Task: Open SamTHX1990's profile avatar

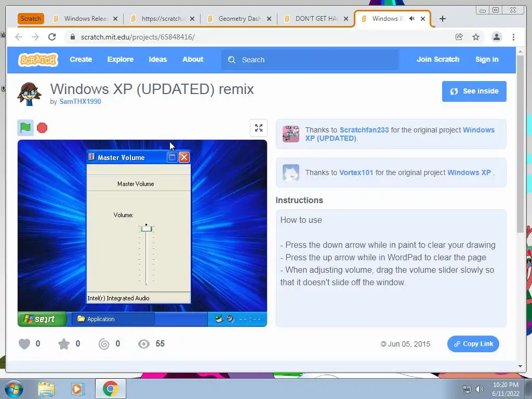Action: (x=29, y=94)
